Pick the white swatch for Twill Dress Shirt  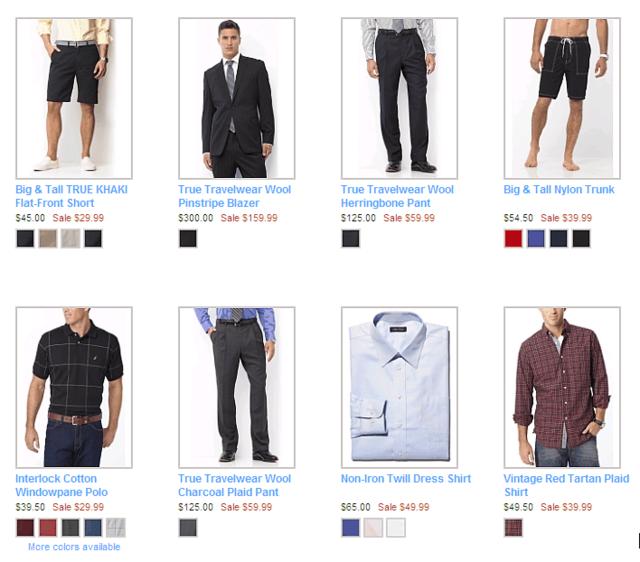click(x=396, y=528)
